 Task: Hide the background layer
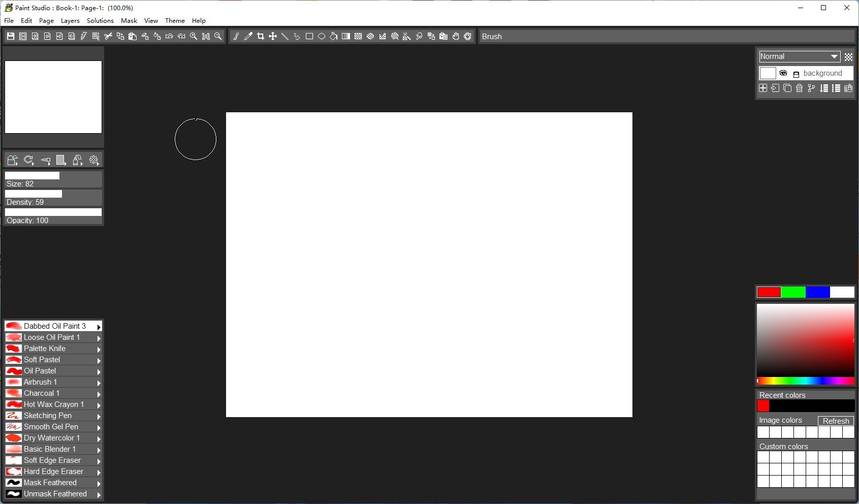783,74
